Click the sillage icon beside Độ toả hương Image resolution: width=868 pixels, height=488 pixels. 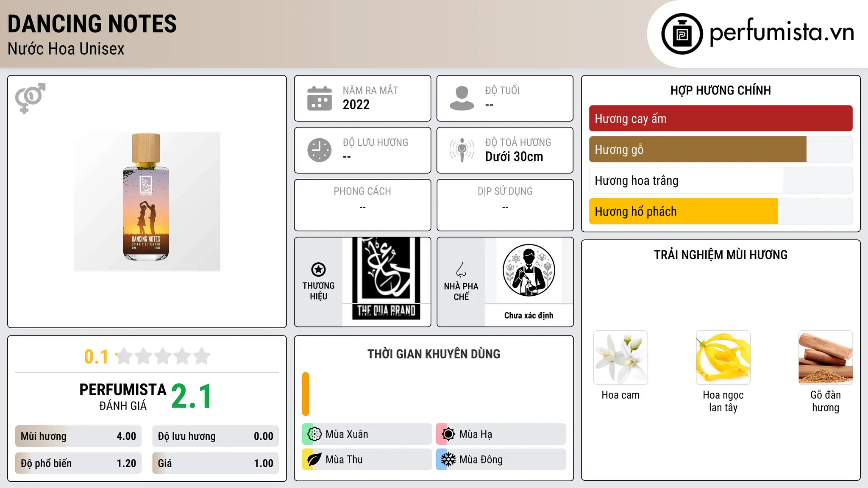point(462,150)
